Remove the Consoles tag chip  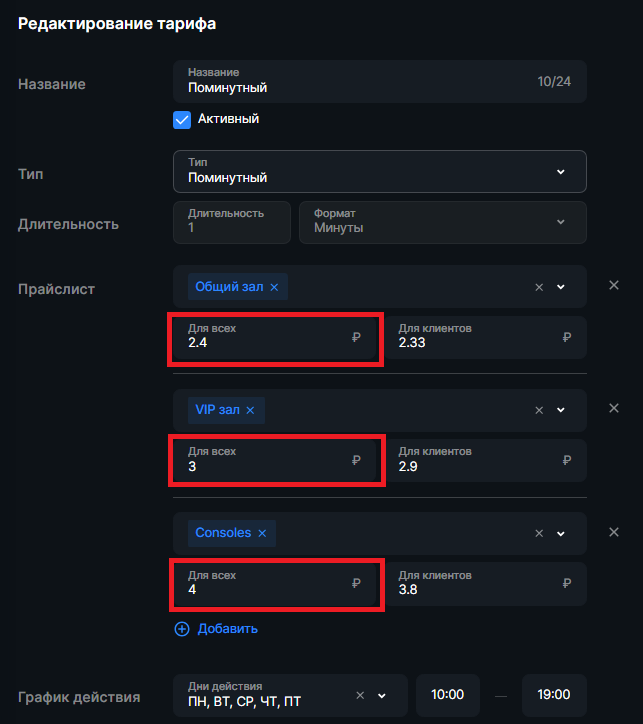262,533
